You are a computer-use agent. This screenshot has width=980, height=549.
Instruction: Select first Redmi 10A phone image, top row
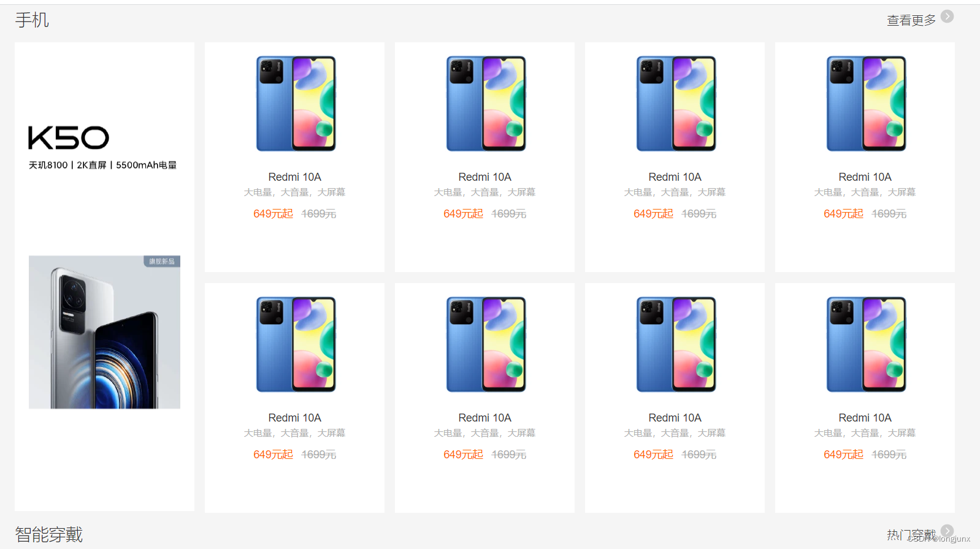click(x=295, y=104)
